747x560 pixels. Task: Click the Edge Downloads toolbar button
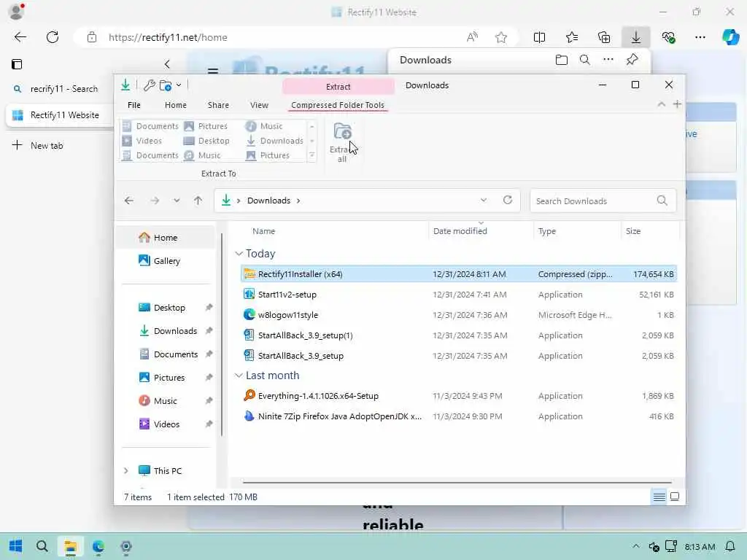pos(636,37)
